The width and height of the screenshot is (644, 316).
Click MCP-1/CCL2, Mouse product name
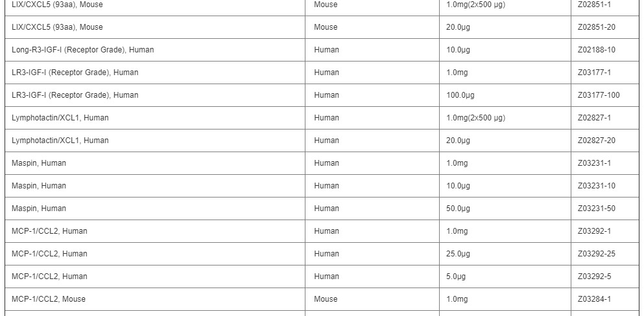tap(49, 299)
